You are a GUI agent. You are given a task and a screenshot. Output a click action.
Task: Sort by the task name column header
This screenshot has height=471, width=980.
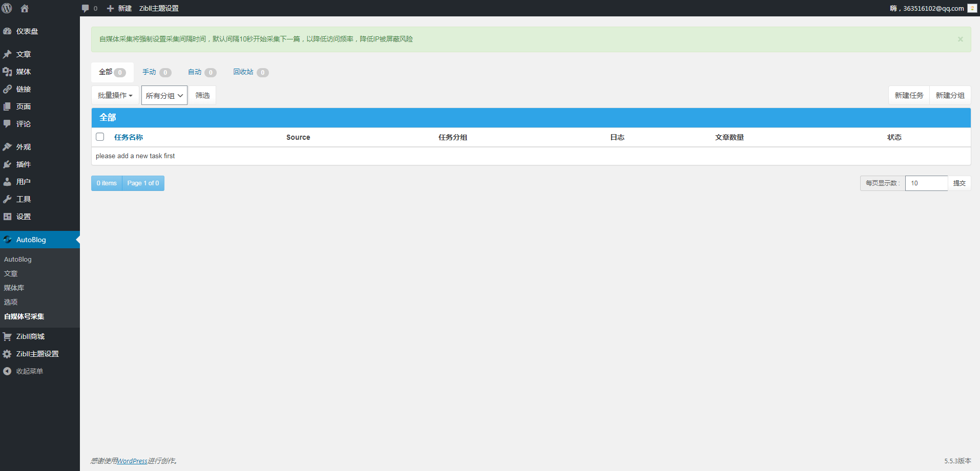pyautogui.click(x=129, y=137)
